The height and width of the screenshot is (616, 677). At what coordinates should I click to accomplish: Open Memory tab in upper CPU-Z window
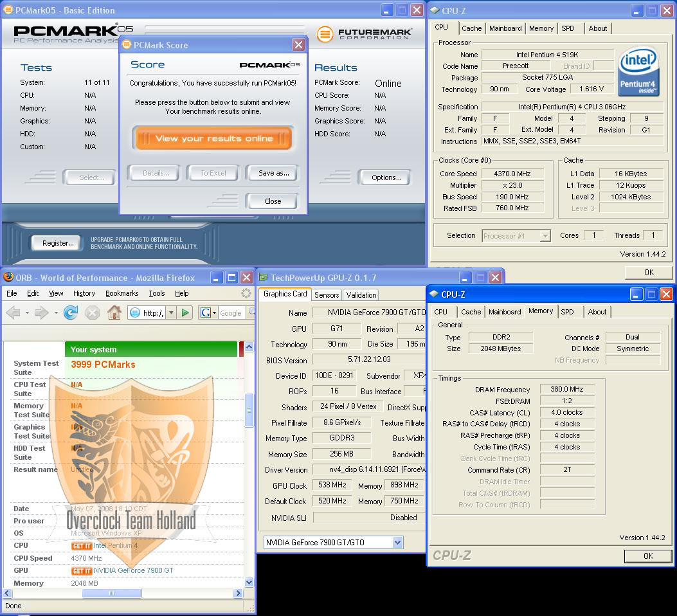(541, 28)
